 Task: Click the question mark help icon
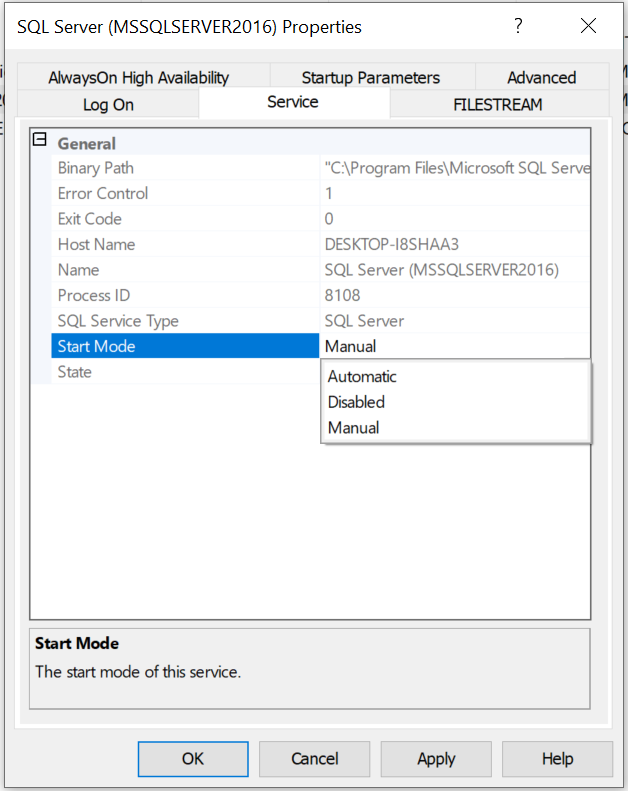click(518, 26)
